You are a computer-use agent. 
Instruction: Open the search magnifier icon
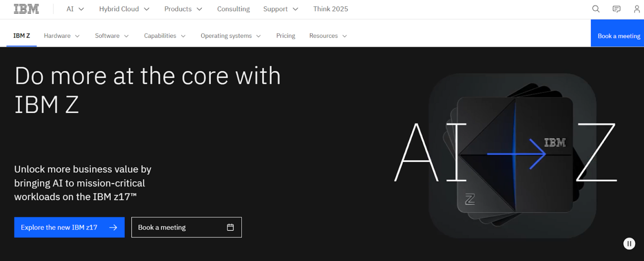click(x=596, y=9)
